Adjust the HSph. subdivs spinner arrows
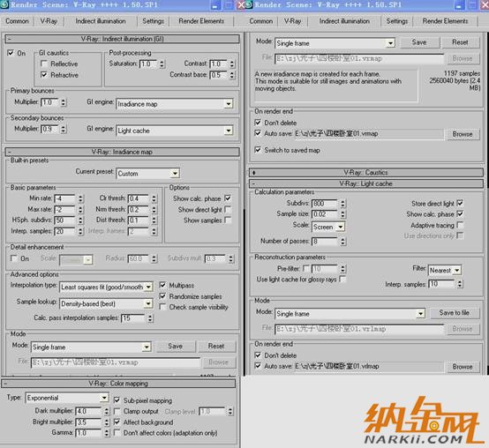 click(80, 220)
